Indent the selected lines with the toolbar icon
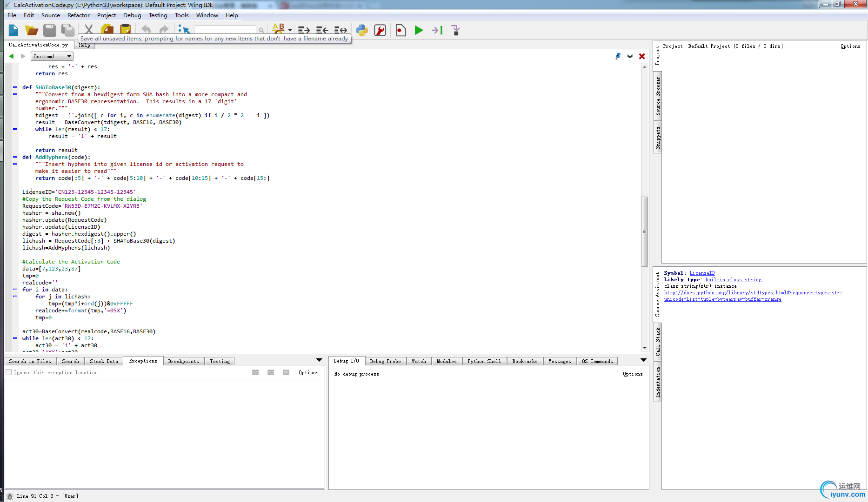 (x=304, y=30)
